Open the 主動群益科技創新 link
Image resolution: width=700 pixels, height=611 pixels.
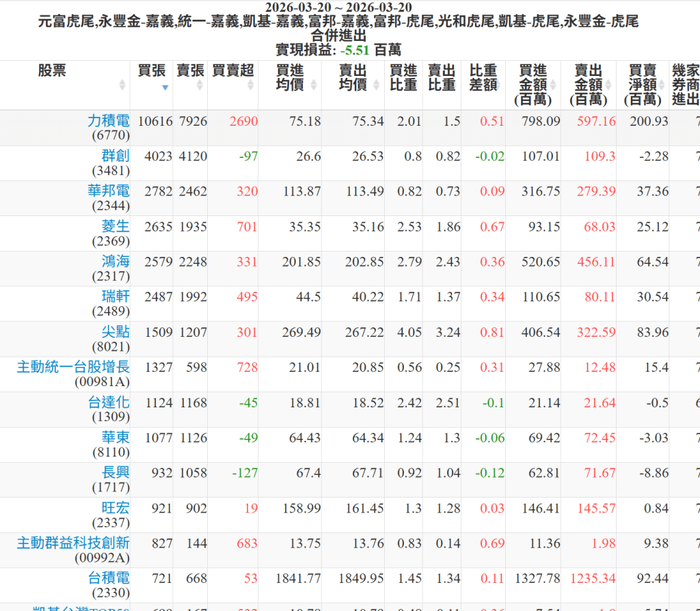coord(73,543)
